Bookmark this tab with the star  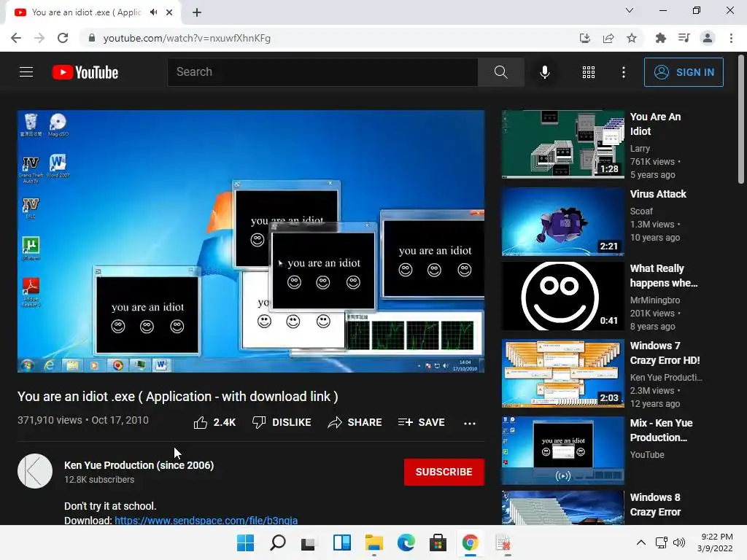pos(632,38)
